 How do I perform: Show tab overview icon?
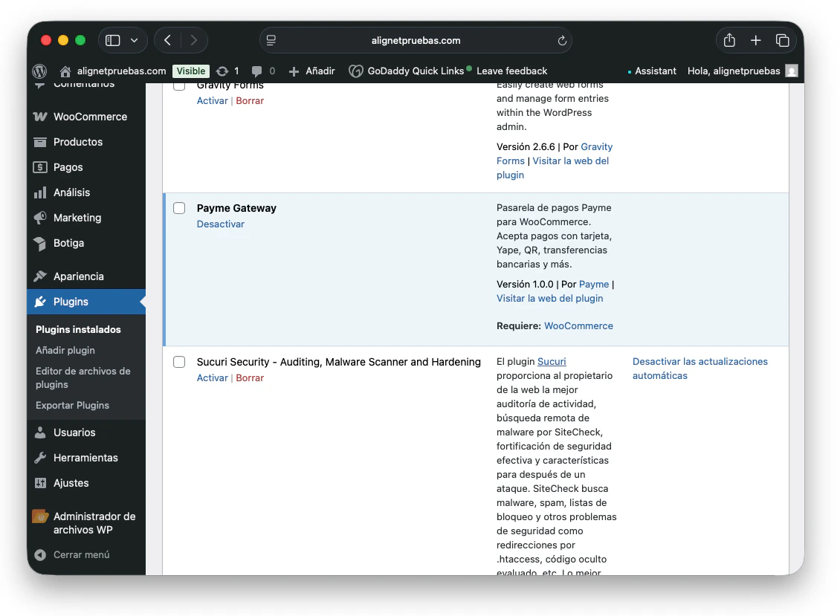[x=782, y=40]
